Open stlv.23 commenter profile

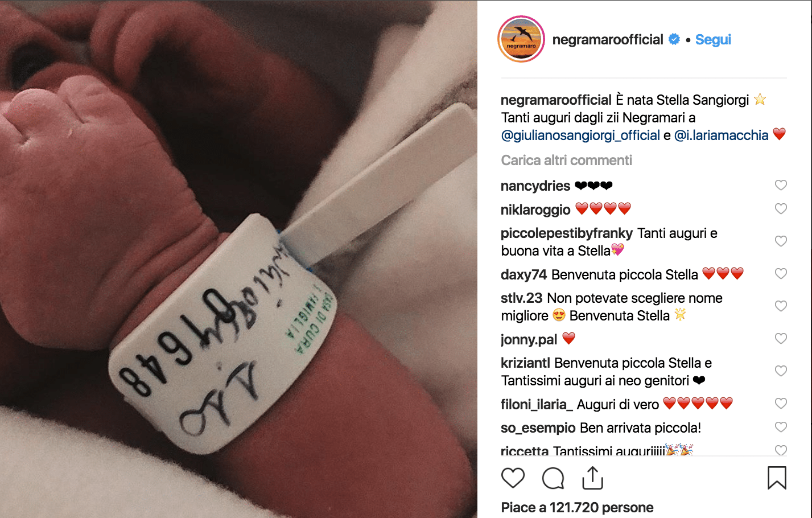[522, 298]
